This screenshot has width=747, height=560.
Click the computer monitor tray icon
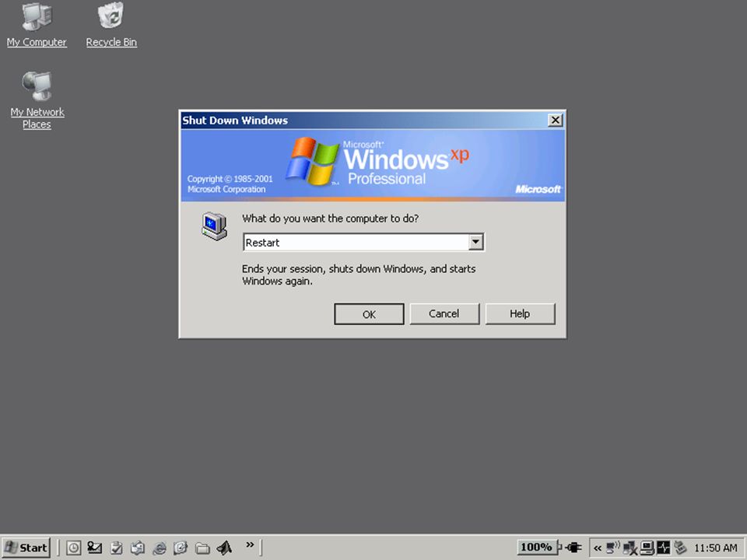click(647, 548)
